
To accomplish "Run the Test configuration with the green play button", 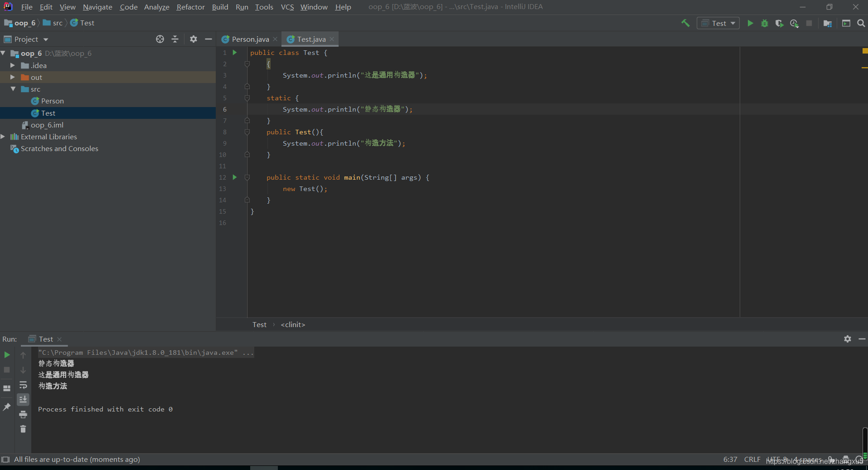I will (750, 23).
